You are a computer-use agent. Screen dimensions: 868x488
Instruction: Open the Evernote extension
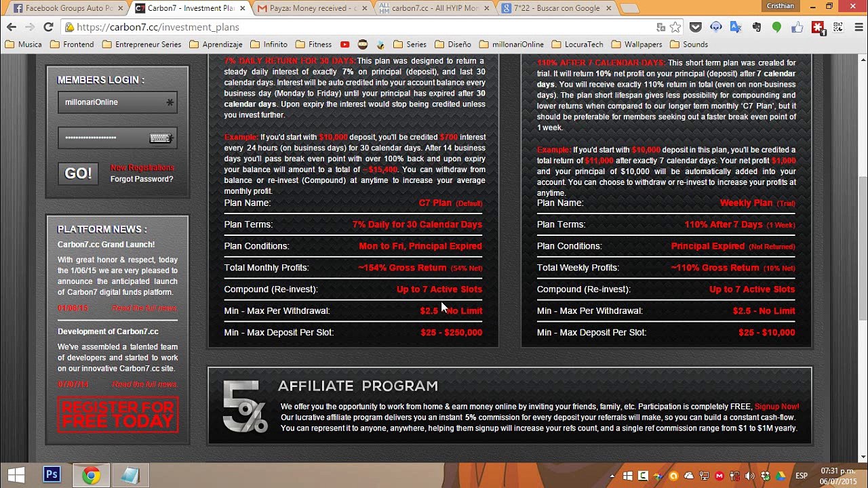756,27
